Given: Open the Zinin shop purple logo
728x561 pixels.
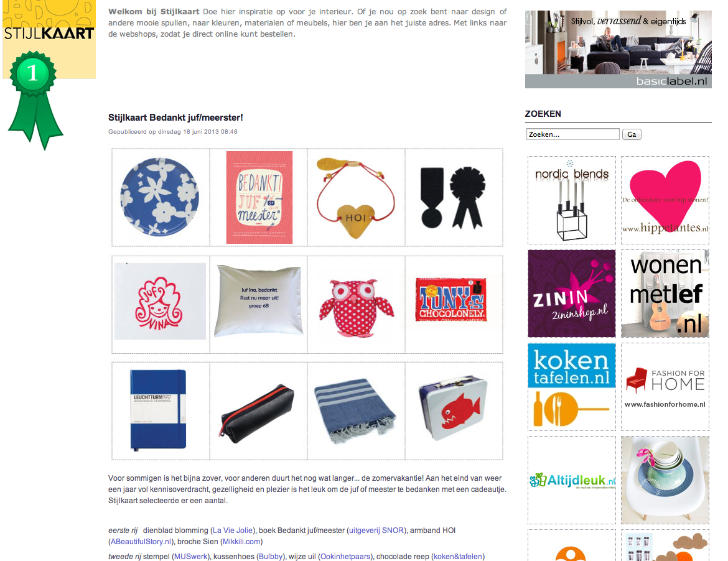Looking at the screenshot, I should (572, 294).
